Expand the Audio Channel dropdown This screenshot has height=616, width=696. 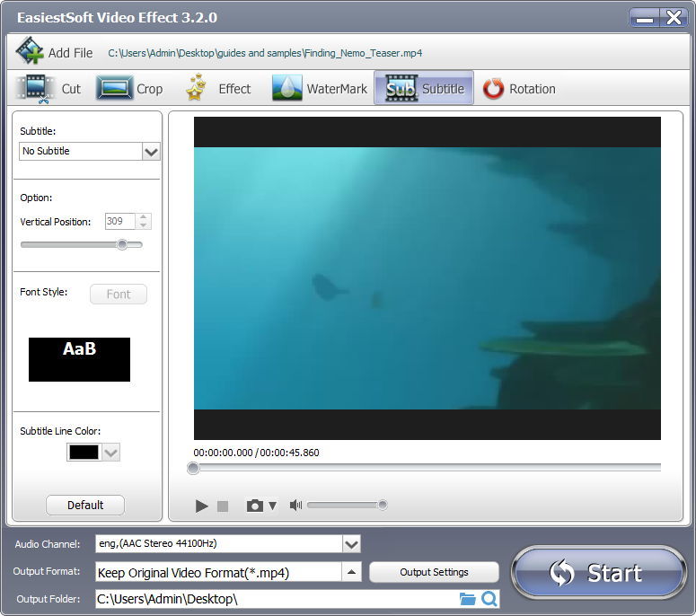tap(351, 544)
